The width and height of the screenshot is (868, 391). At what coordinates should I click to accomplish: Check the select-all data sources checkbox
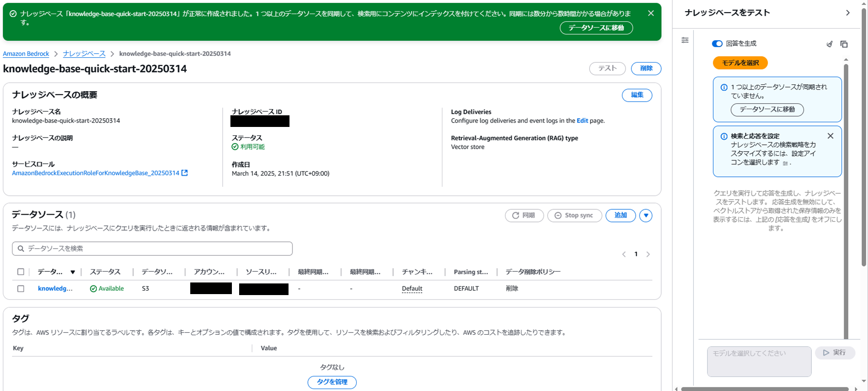[21, 272]
